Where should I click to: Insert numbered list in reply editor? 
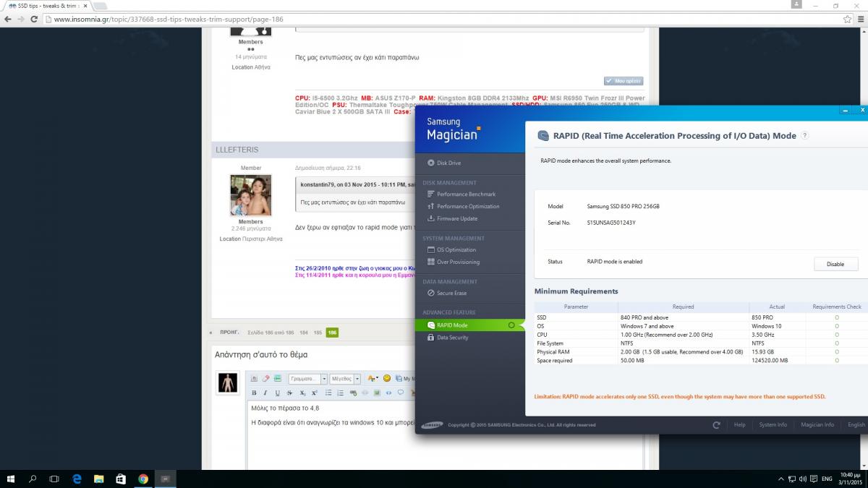[x=340, y=393]
